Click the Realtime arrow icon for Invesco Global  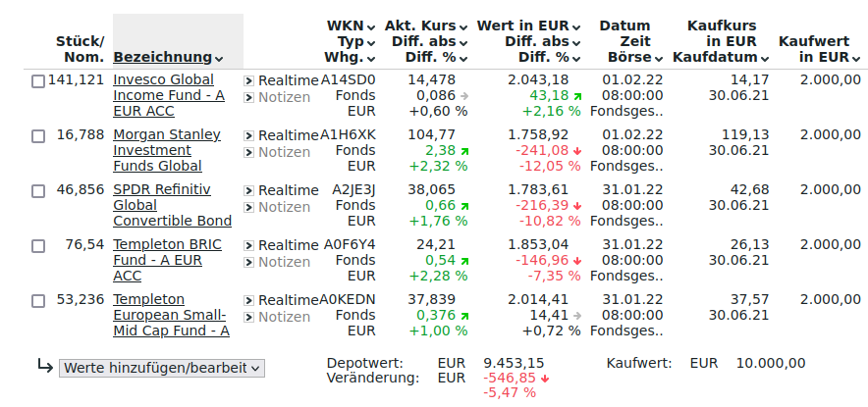coord(249,80)
